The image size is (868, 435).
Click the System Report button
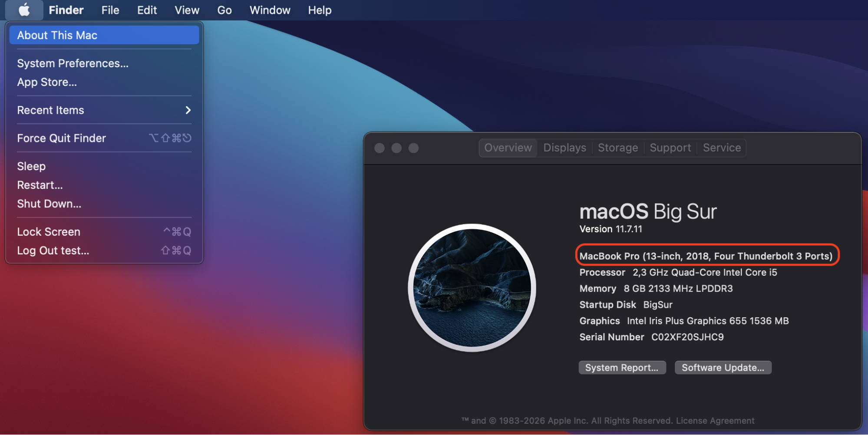coord(622,367)
